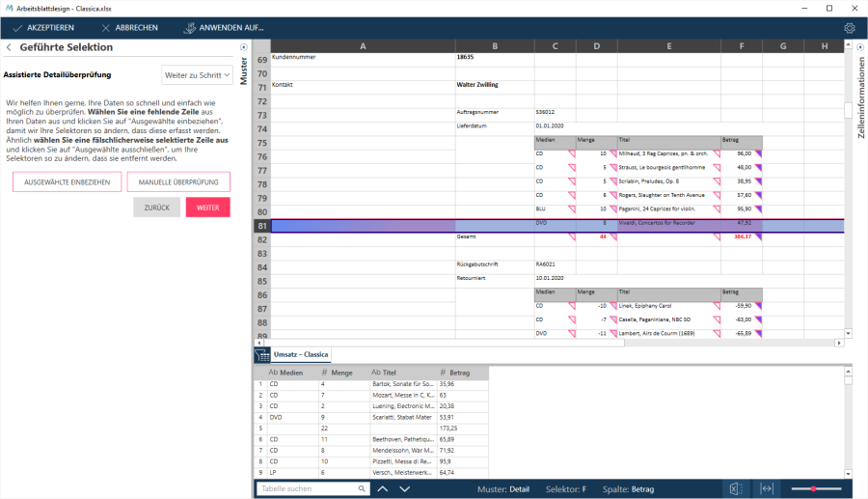The width and height of the screenshot is (868, 499).
Task: Click the pink 'Weiter' button
Action: [207, 208]
